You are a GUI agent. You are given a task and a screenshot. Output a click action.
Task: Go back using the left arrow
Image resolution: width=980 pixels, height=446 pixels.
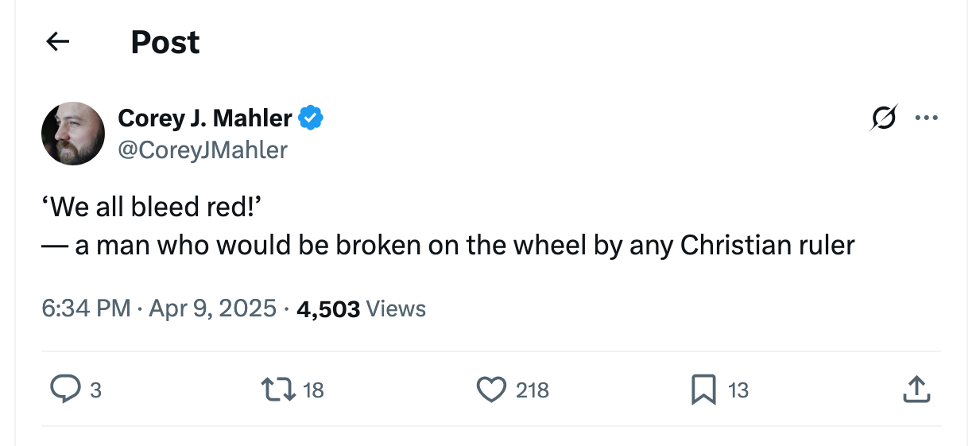(58, 42)
